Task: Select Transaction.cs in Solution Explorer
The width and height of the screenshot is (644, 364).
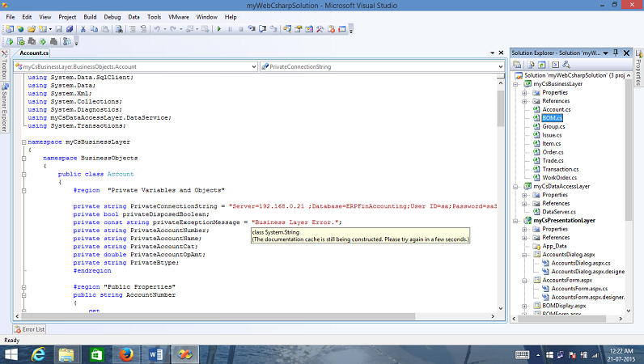Action: (x=560, y=169)
